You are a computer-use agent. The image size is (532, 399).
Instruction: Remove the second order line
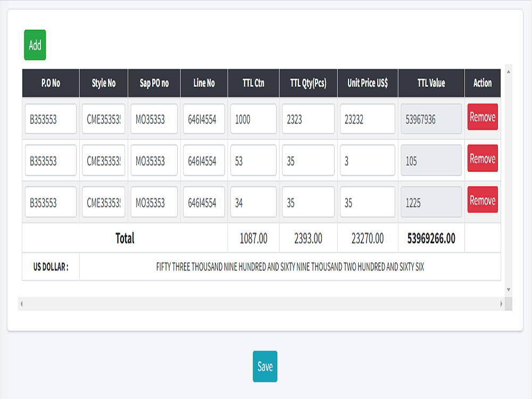[x=482, y=160]
